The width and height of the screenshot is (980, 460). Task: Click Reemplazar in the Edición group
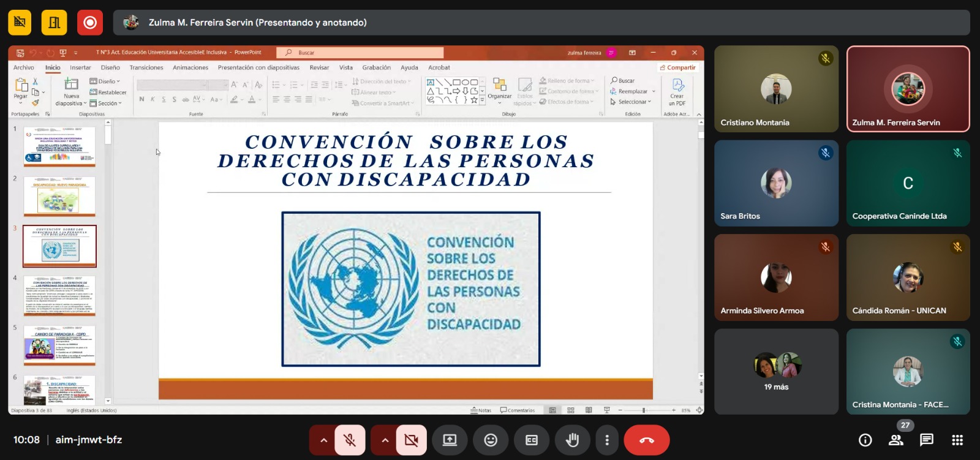(632, 91)
